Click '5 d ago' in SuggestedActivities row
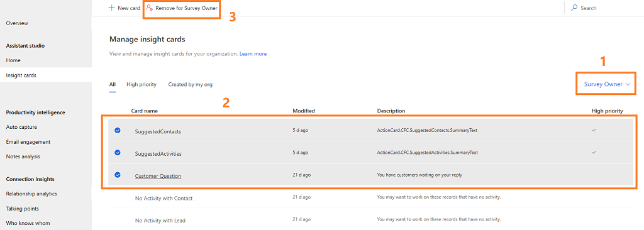This screenshot has height=230, width=644. 300,152
